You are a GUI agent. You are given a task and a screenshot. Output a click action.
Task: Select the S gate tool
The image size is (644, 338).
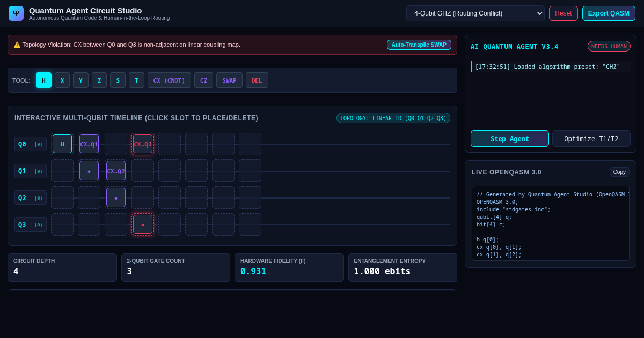click(118, 80)
